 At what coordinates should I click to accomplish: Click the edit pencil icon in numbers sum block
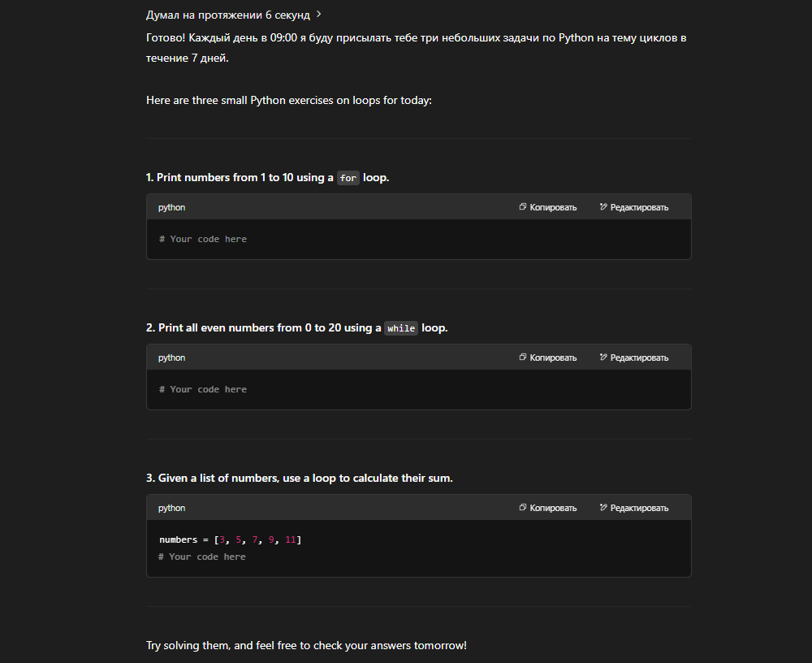[603, 508]
